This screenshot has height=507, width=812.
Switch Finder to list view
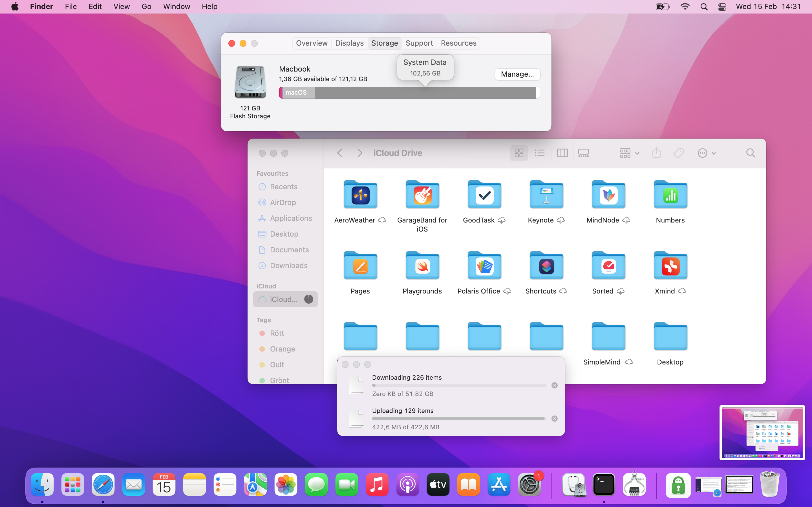point(540,153)
